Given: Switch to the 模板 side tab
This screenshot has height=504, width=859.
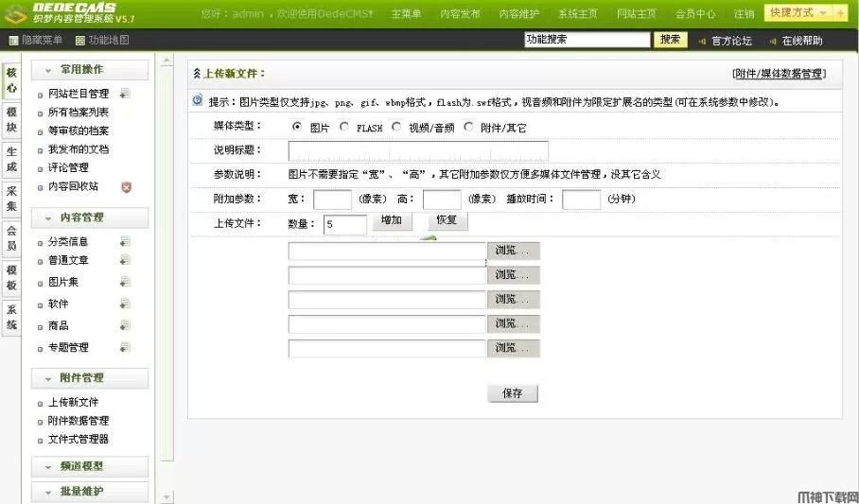Looking at the screenshot, I should click(x=11, y=278).
